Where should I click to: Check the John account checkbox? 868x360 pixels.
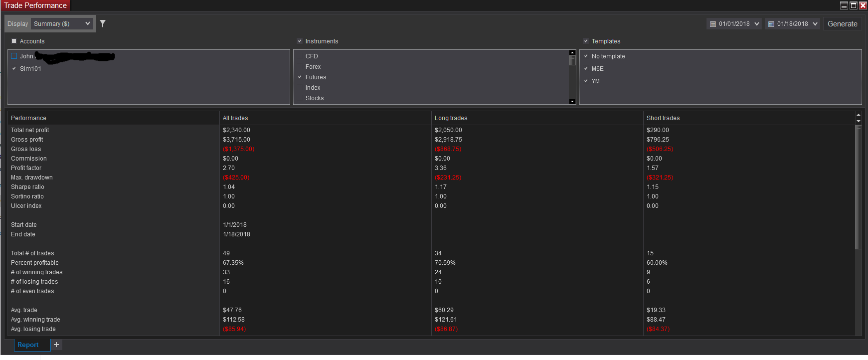tap(14, 56)
